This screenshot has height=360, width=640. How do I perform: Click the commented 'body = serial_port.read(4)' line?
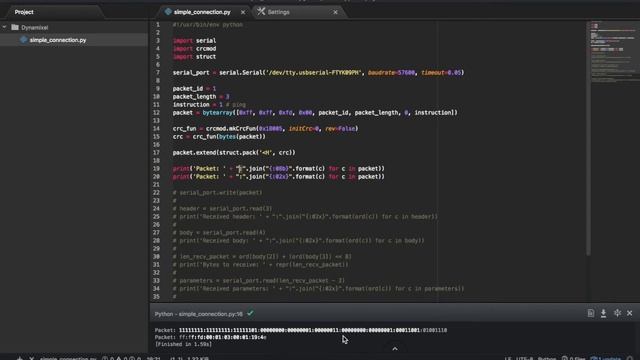coord(219,233)
